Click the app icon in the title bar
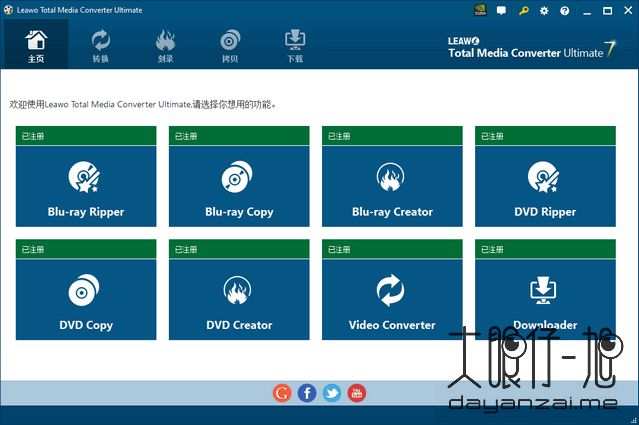The image size is (639, 425). click(8, 10)
